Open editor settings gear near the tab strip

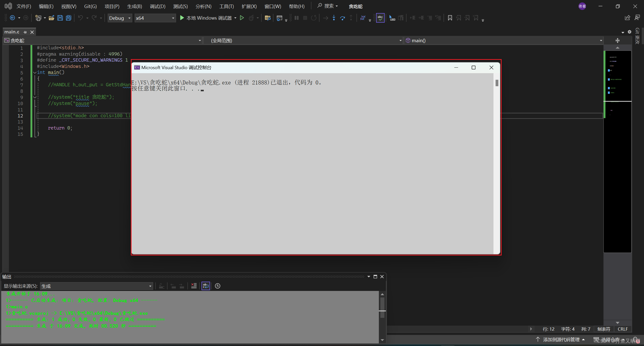629,32
